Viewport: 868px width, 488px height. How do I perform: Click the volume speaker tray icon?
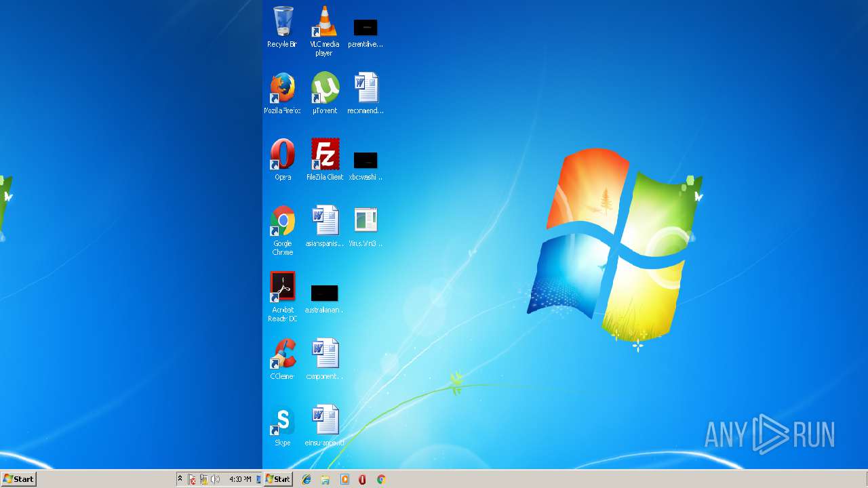tap(216, 479)
